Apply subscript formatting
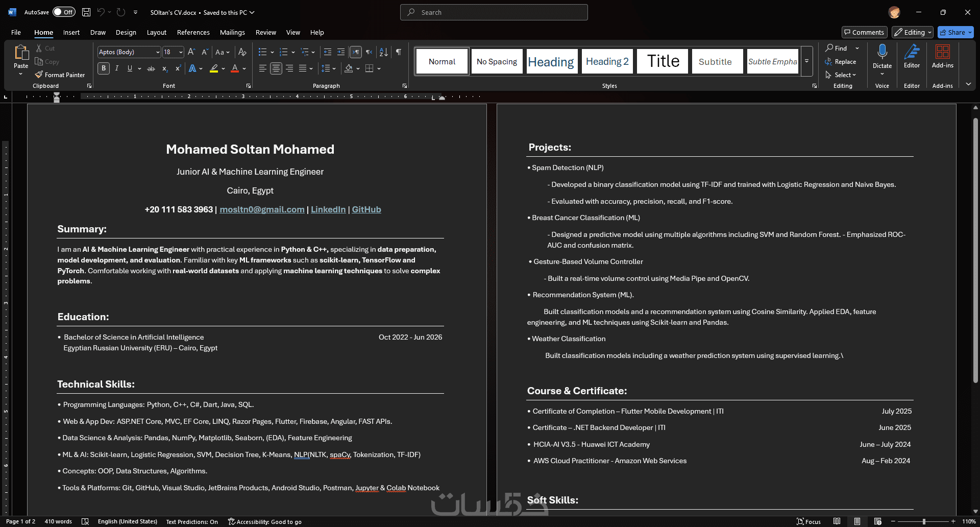 pos(164,68)
